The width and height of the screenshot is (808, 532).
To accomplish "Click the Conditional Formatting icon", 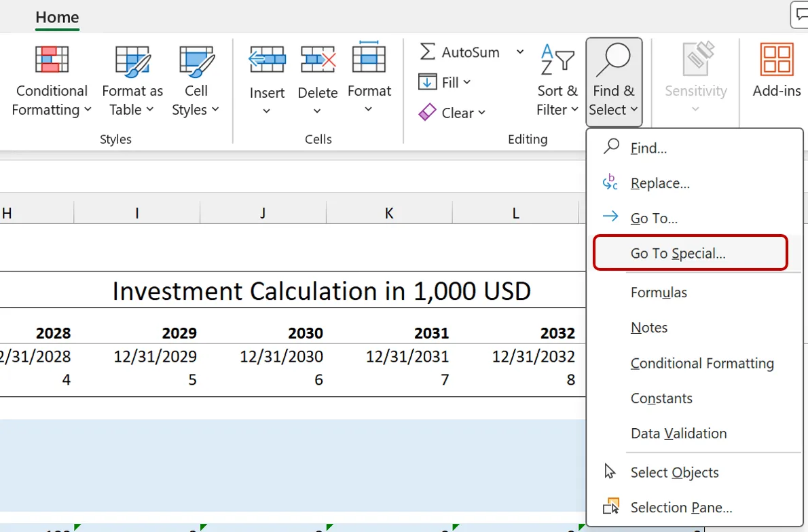I will tap(52, 60).
